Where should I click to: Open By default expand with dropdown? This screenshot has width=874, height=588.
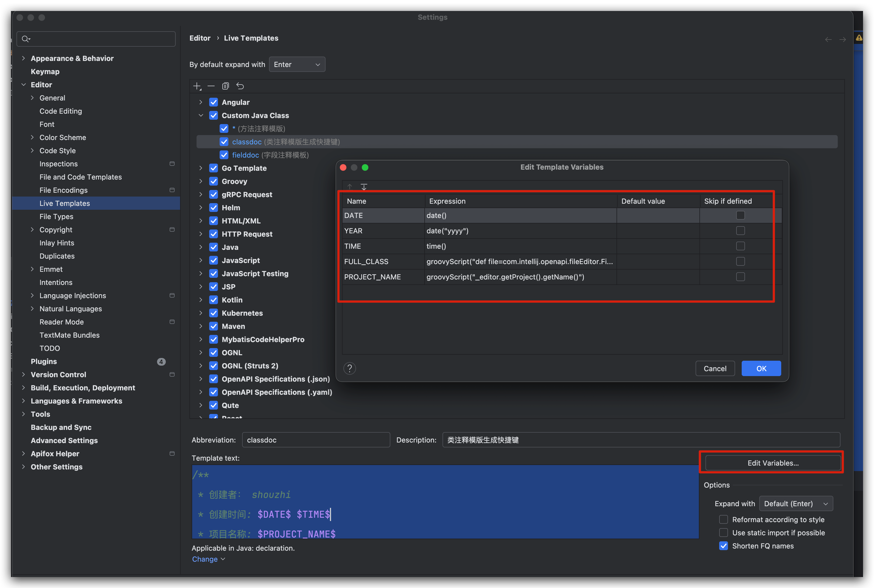tap(297, 65)
